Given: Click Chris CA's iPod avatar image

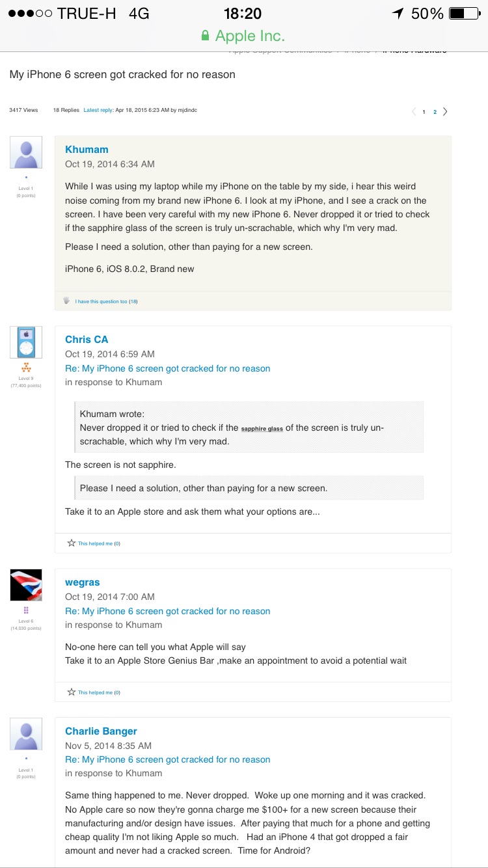Looking at the screenshot, I should 26,342.
